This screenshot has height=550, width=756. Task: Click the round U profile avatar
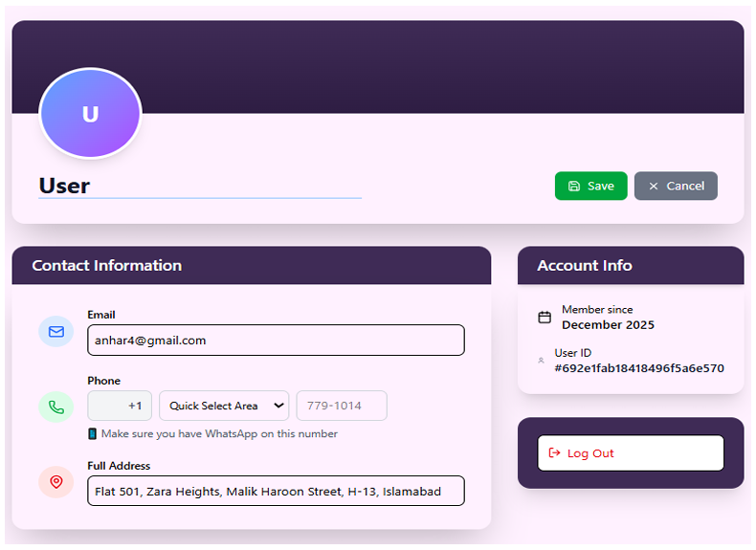point(90,115)
